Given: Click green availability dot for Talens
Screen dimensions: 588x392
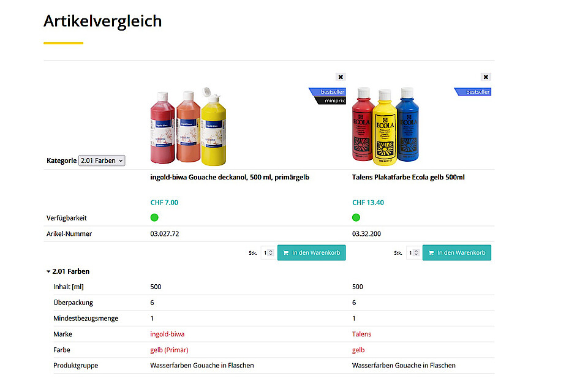Looking at the screenshot, I should click(x=356, y=217).
